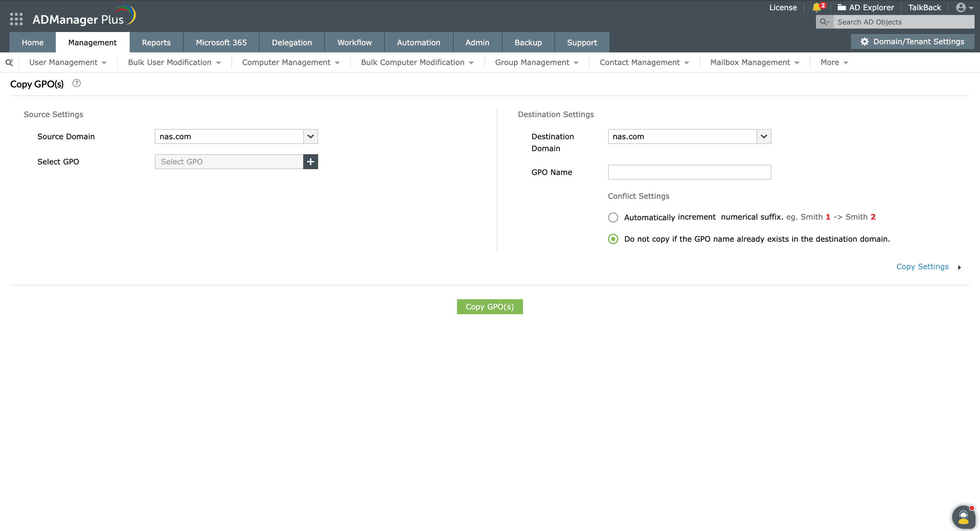The width and height of the screenshot is (980, 531).
Task: Click the Copy GPO(s) button
Action: [490, 306]
